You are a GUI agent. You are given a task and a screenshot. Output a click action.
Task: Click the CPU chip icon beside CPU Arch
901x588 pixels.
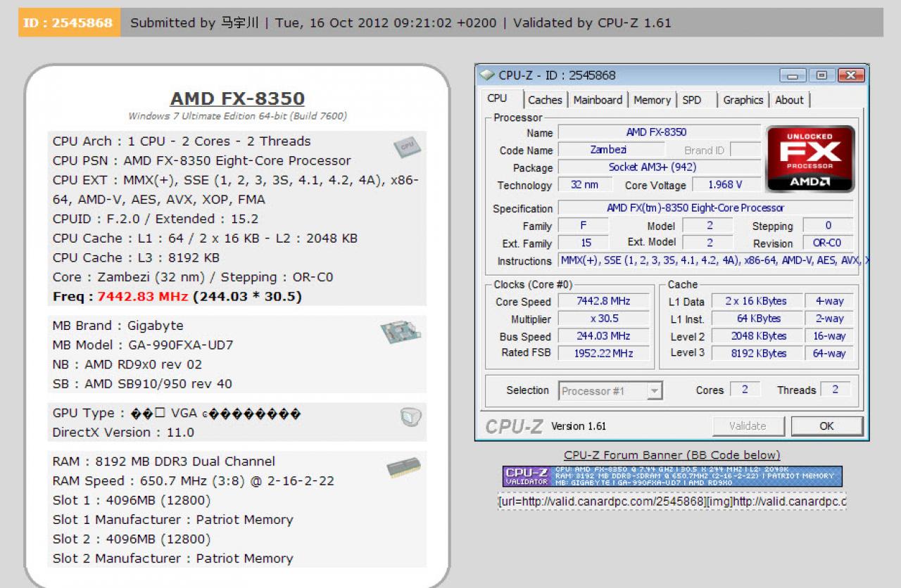[407, 147]
